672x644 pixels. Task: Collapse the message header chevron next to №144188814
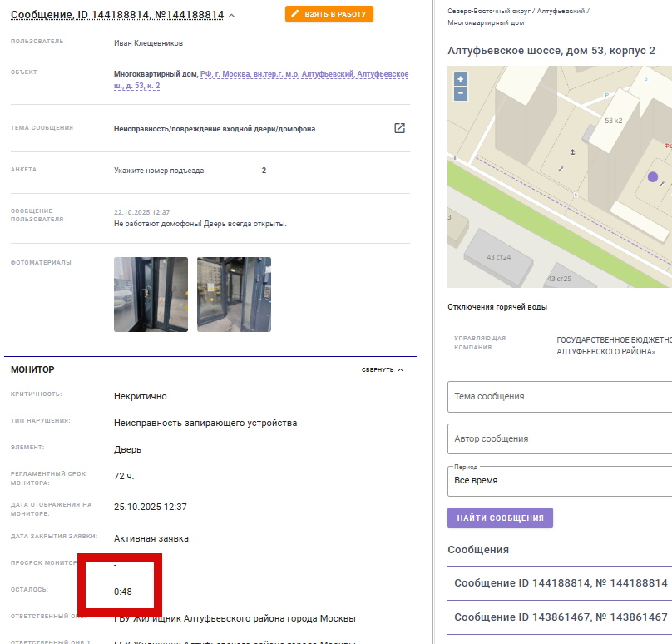coord(232,16)
